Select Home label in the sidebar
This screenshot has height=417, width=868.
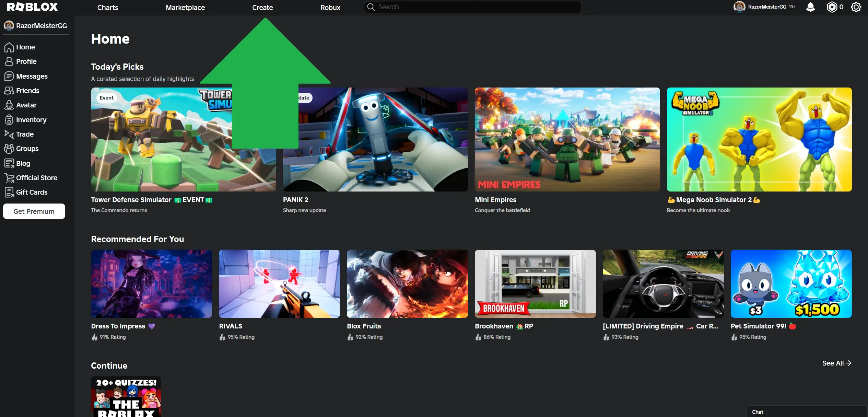coord(26,47)
